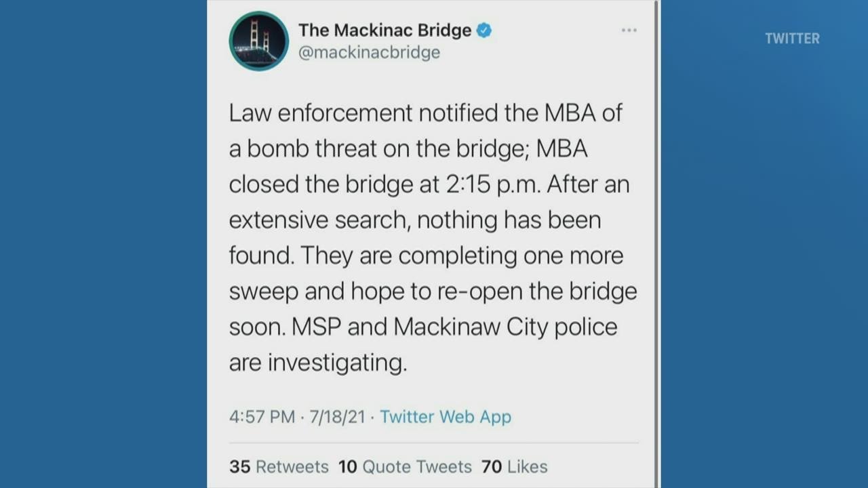
Task: Click the TWITTER source label
Action: pos(792,39)
